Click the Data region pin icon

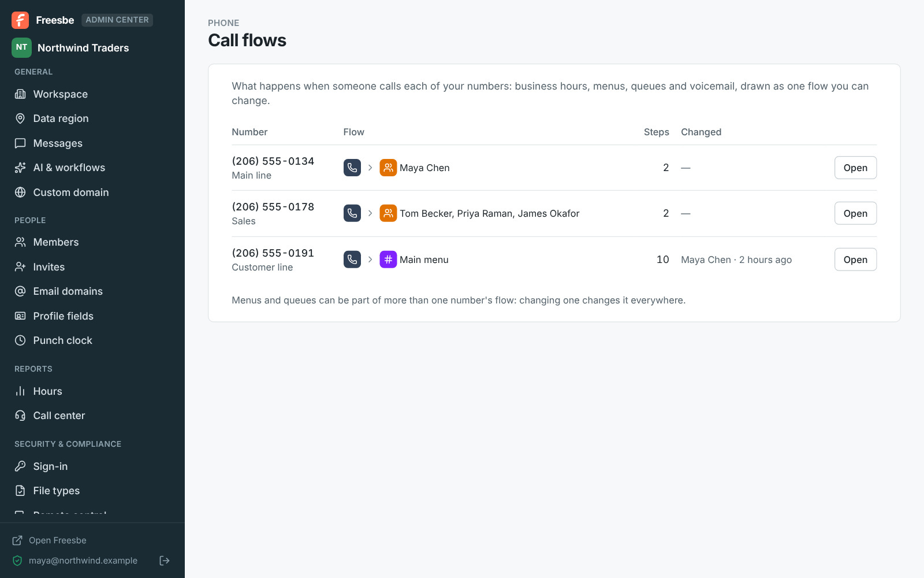coord(20,118)
